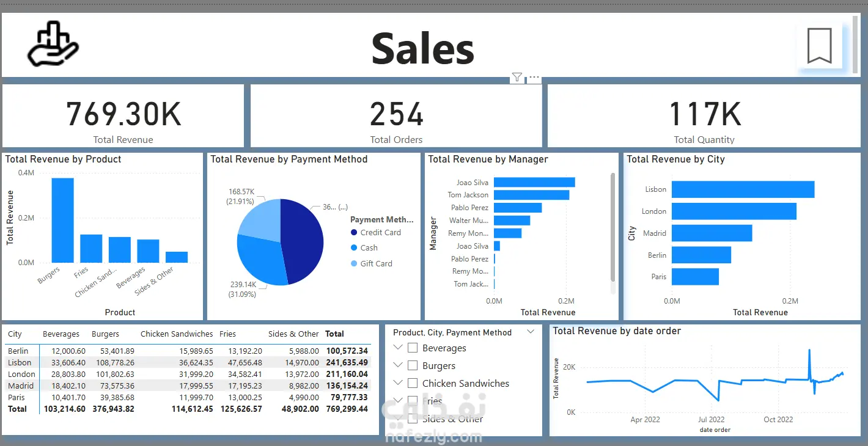This screenshot has height=446, width=868.
Task: Select the Tom Jackson bar in Manager chart
Action: tap(532, 195)
